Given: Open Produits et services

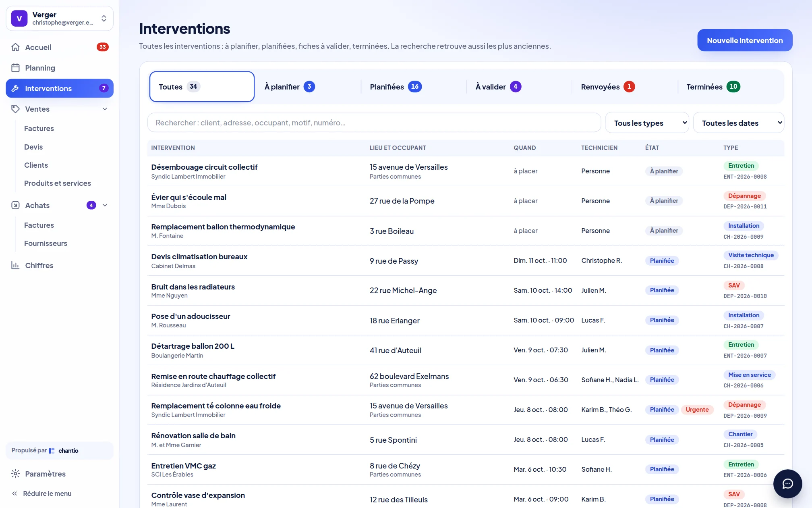Looking at the screenshot, I should coord(58,183).
